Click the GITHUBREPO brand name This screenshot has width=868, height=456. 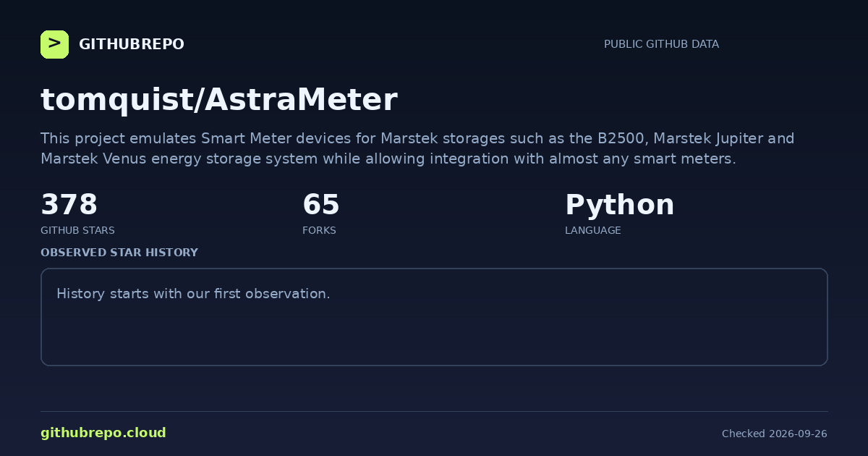click(131, 44)
